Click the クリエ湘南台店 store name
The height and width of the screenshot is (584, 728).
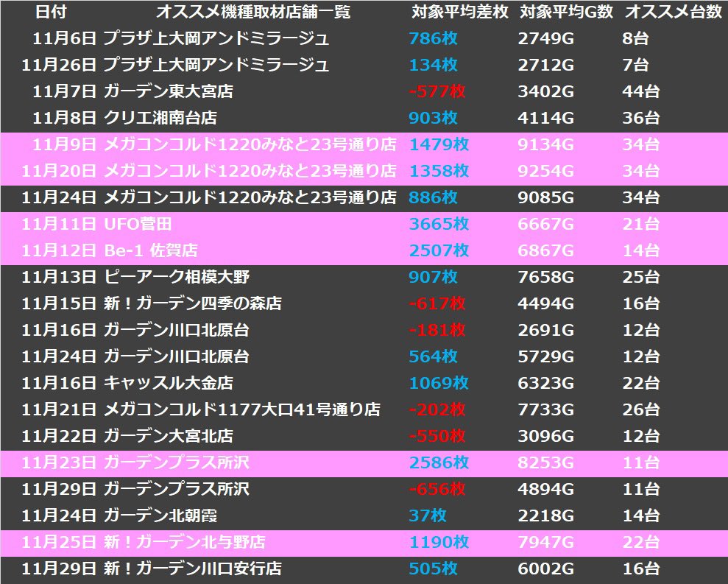tap(160, 118)
